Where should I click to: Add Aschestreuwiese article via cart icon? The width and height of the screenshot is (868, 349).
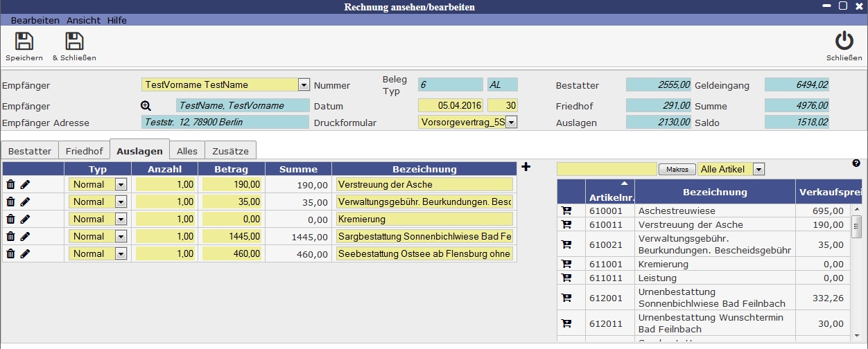[x=566, y=211]
